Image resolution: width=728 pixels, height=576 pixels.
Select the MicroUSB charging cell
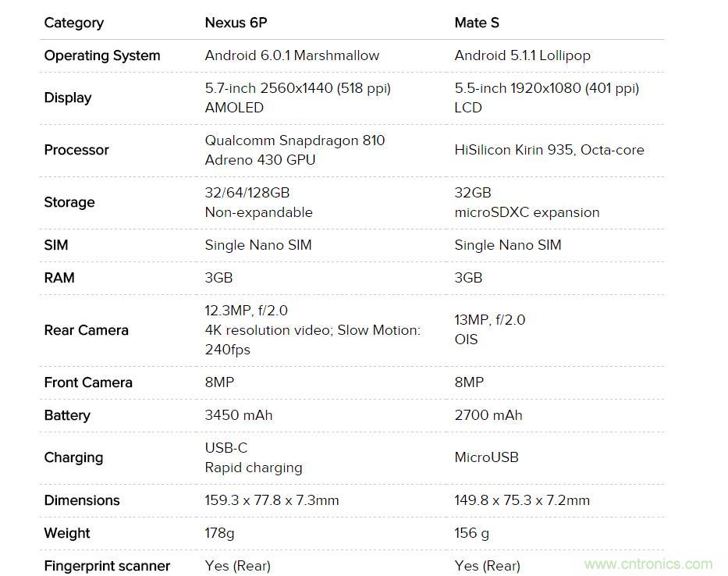[487, 457]
